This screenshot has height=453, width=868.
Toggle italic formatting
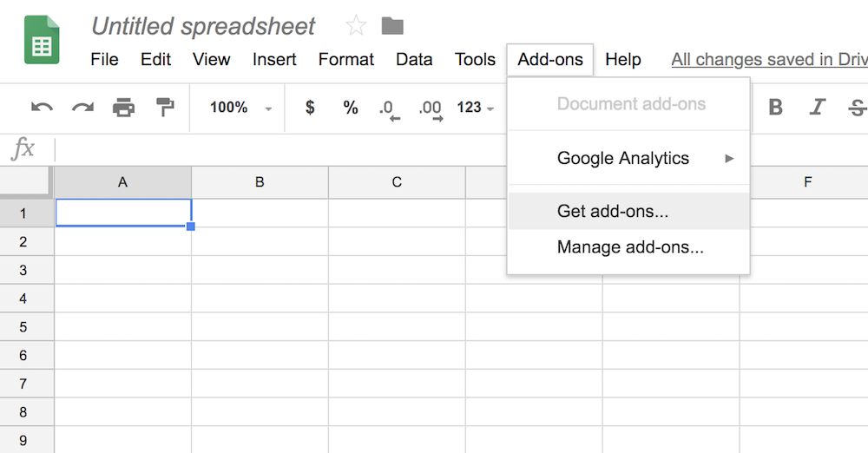817,108
